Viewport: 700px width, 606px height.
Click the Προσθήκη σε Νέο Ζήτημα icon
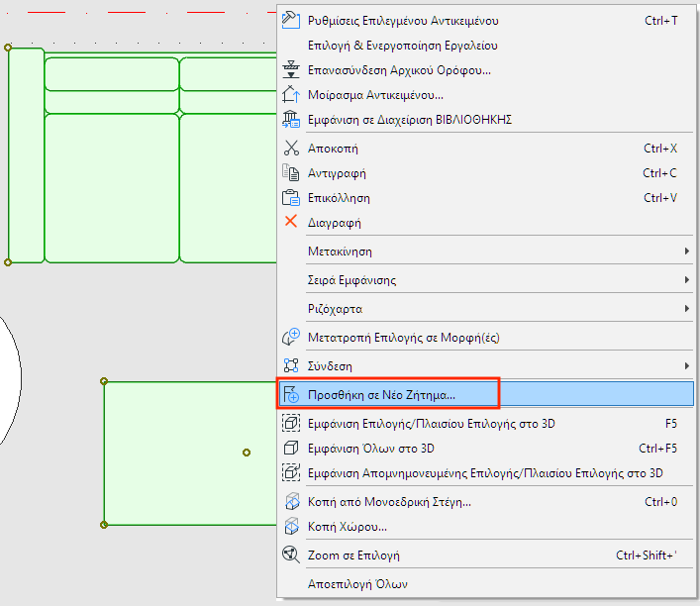(291, 394)
